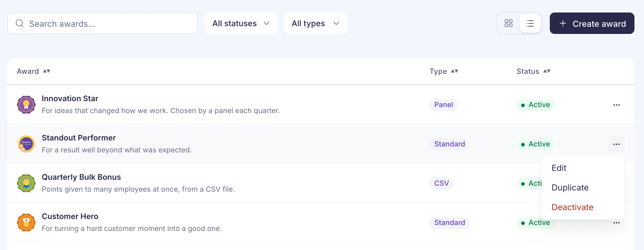Click the Quarterly Bulk Bonus badge icon
This screenshot has width=644, height=250.
pos(26,183)
